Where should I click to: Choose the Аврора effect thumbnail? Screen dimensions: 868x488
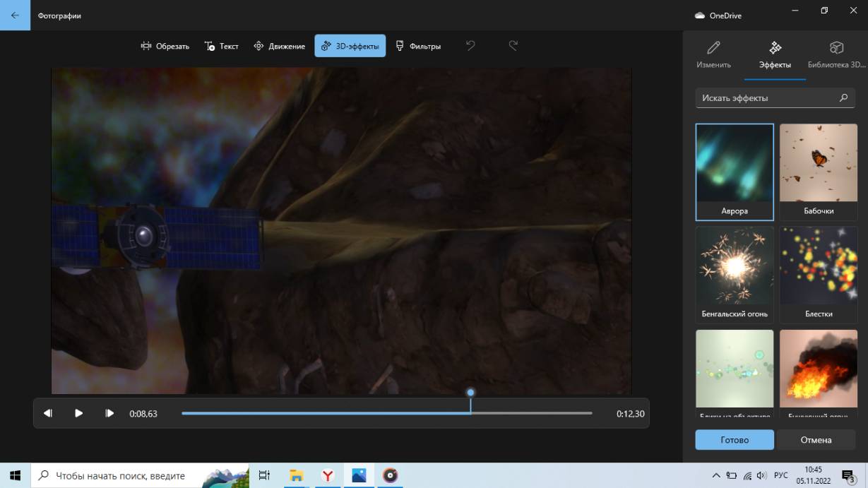pos(735,172)
